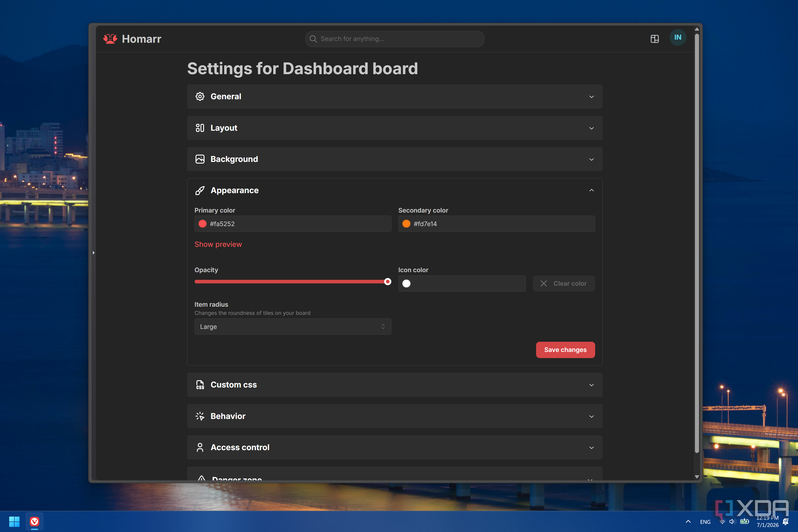Viewport: 798px width, 532px height.
Task: Click the user icon beside Access control
Action: click(200, 447)
